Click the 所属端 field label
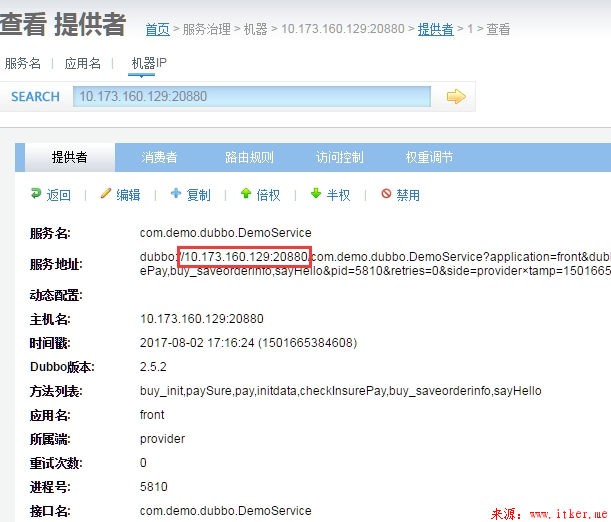Viewport: 611px width, 522px height. (x=50, y=439)
